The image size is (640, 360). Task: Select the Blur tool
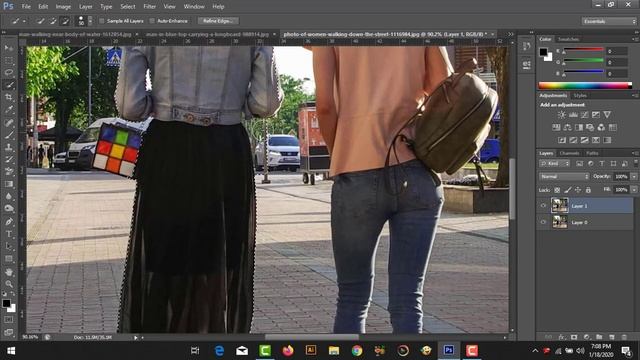coord(9,196)
